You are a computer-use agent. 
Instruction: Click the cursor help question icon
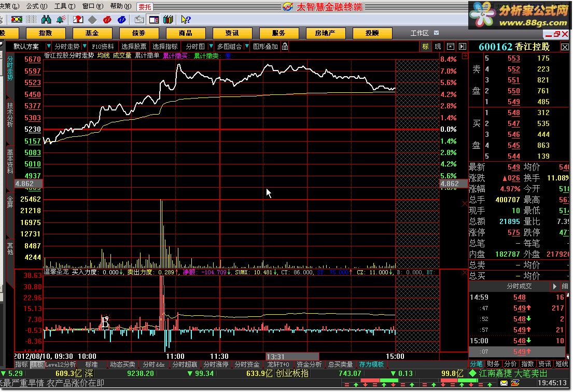pyautogui.click(x=185, y=19)
